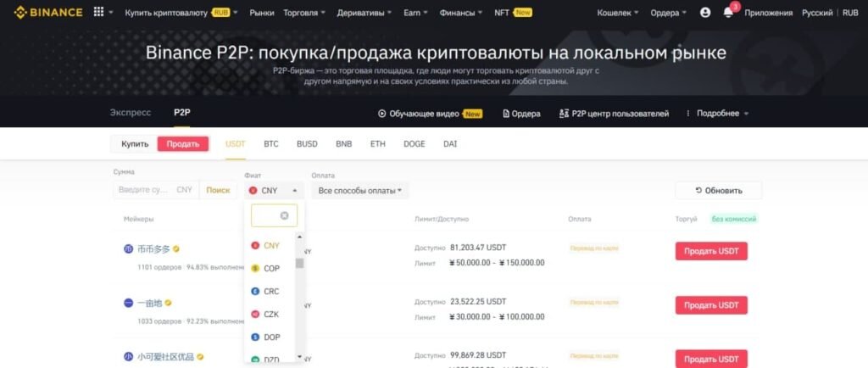
Task: Expand the CNY fiat dropdown
Action: coord(274,191)
